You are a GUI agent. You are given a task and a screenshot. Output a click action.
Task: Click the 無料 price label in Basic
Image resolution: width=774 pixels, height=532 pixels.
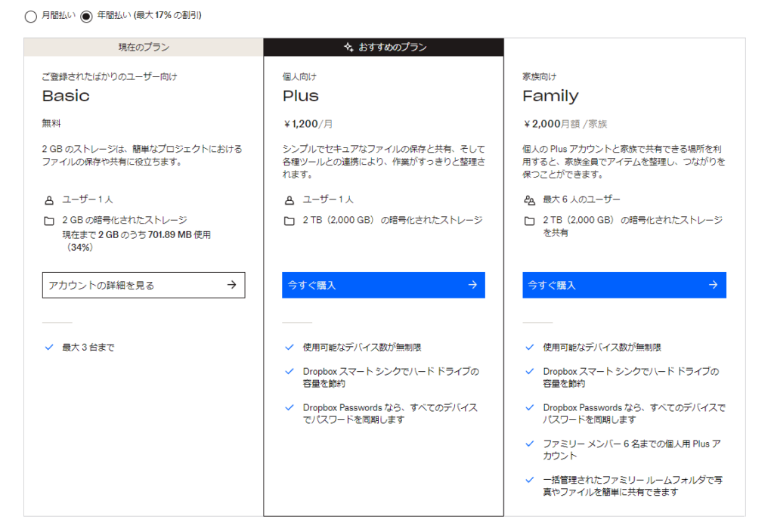51,123
